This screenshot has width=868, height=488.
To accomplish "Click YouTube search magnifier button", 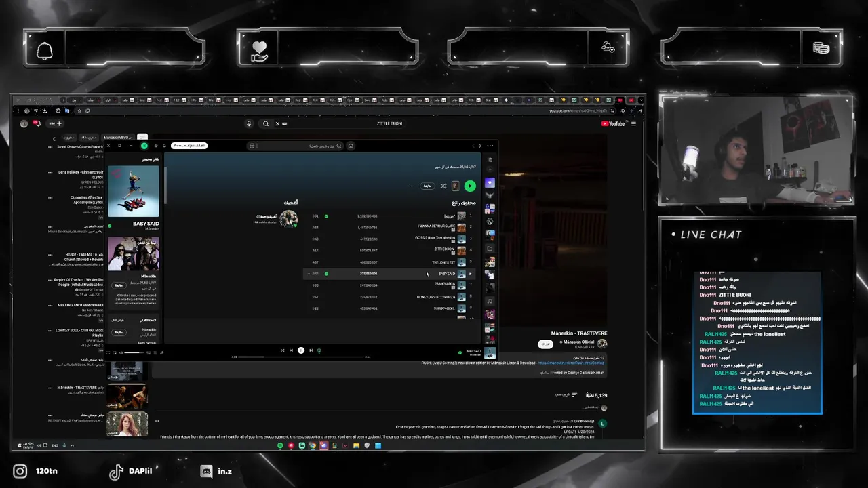I will [x=266, y=123].
